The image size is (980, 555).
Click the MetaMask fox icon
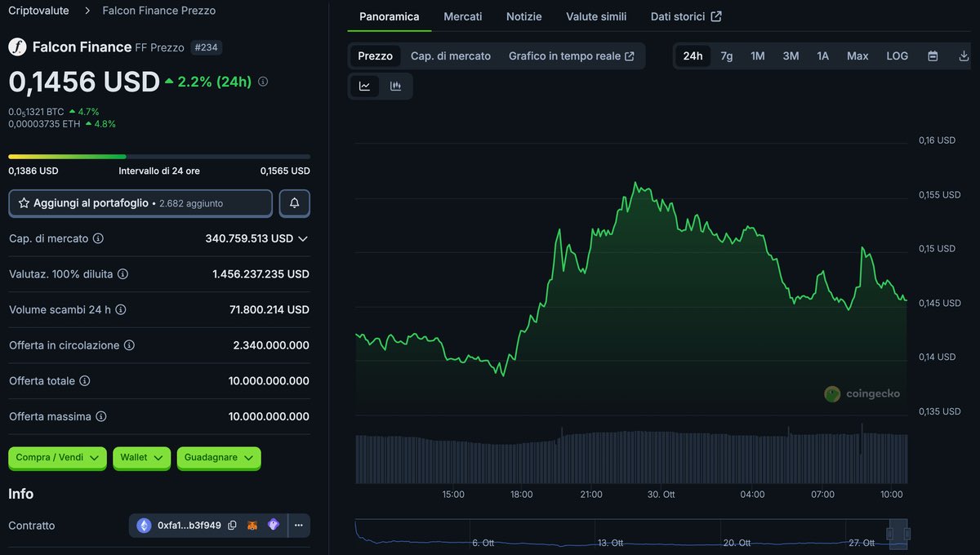253,526
